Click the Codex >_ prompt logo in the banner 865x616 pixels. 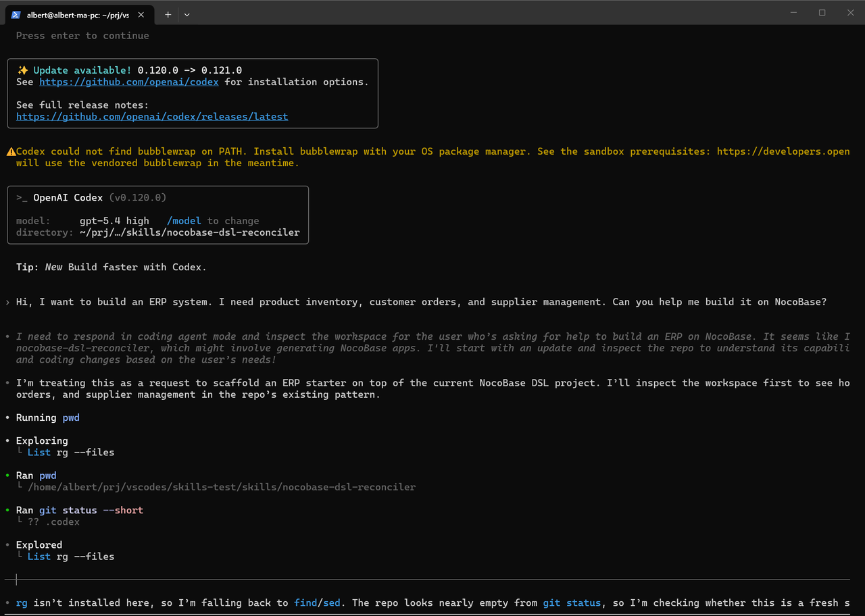[x=22, y=197]
